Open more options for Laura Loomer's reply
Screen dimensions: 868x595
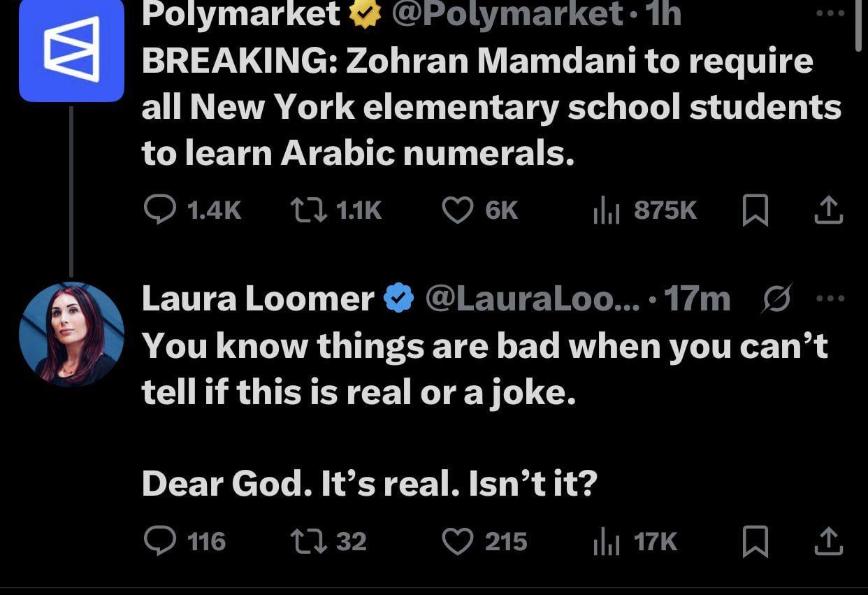(x=830, y=299)
